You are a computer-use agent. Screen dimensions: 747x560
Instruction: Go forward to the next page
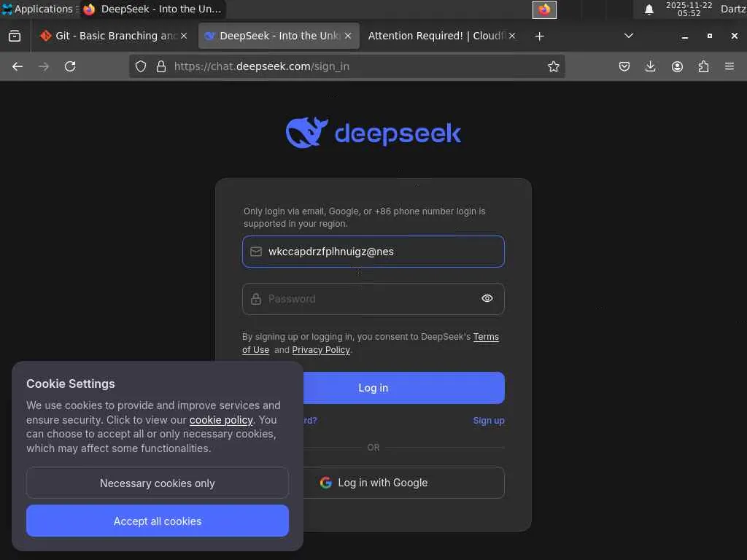(x=44, y=66)
